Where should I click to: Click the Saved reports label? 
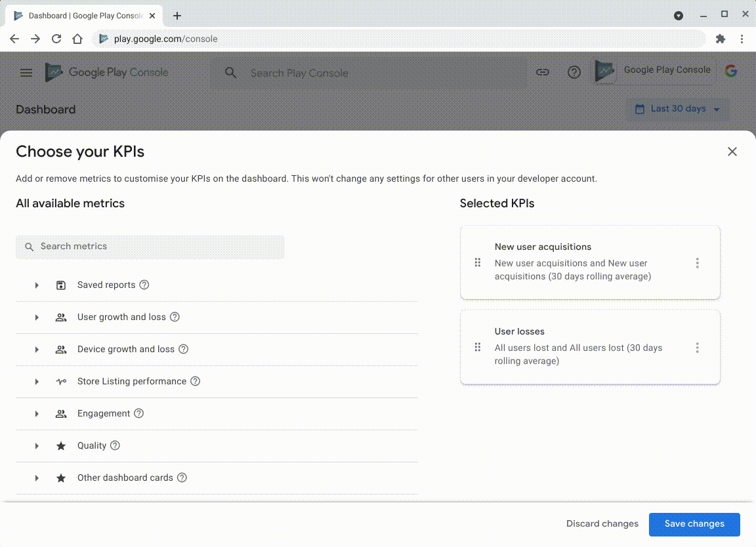[106, 285]
